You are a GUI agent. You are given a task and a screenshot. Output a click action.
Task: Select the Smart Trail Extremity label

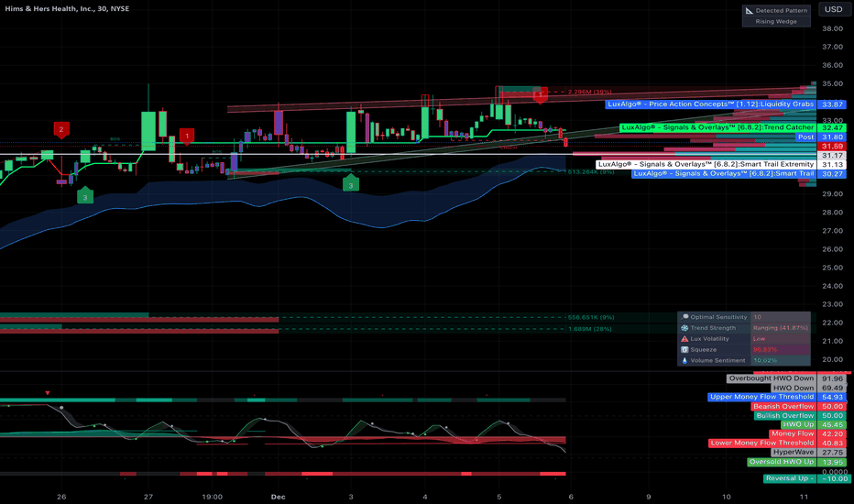(x=706, y=164)
